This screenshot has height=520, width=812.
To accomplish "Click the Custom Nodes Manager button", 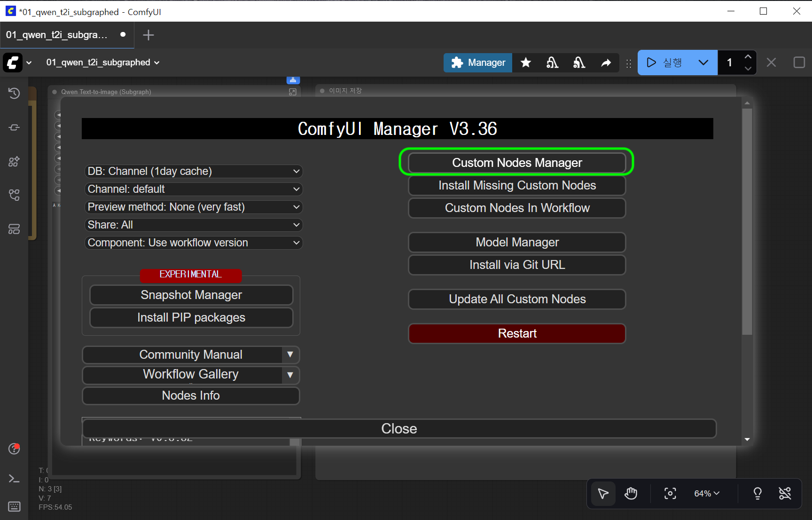I will 517,163.
